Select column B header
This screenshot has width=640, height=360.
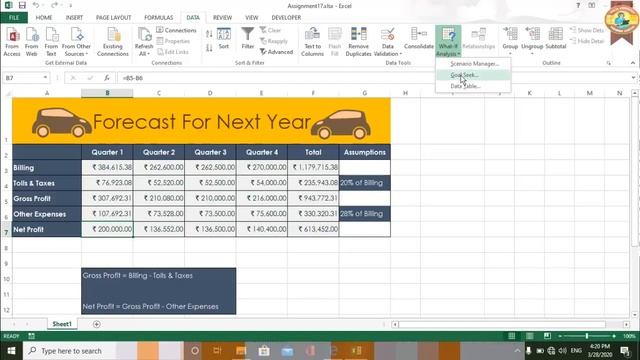click(x=107, y=93)
